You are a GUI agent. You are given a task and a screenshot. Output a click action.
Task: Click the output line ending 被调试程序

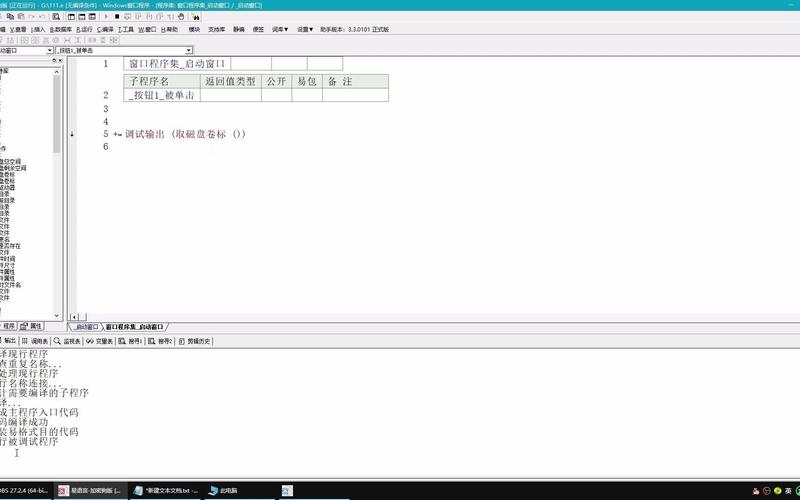click(29, 441)
